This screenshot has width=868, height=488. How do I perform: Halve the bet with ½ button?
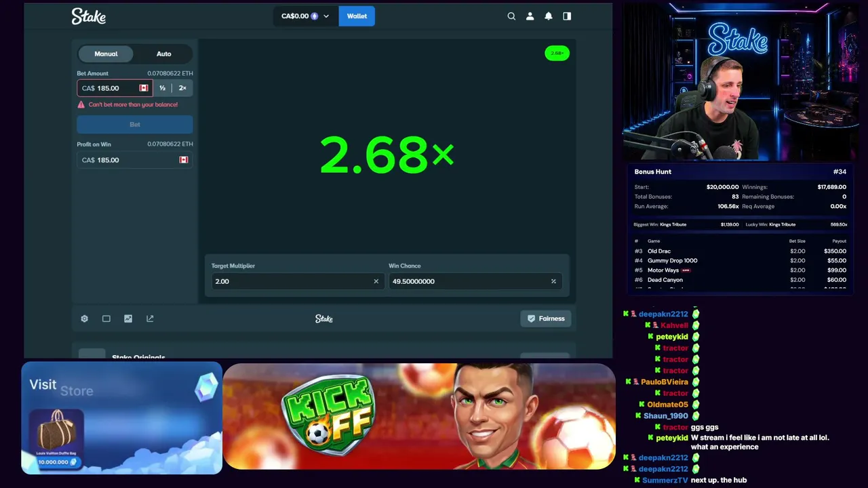pos(162,88)
